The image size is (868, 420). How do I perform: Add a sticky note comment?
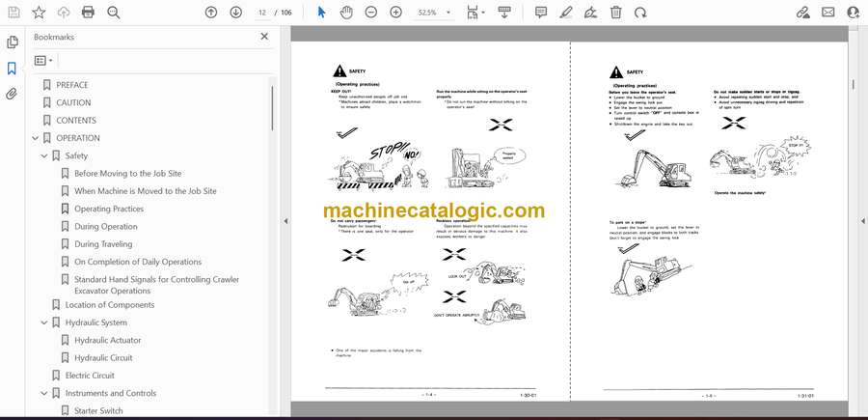pyautogui.click(x=541, y=13)
